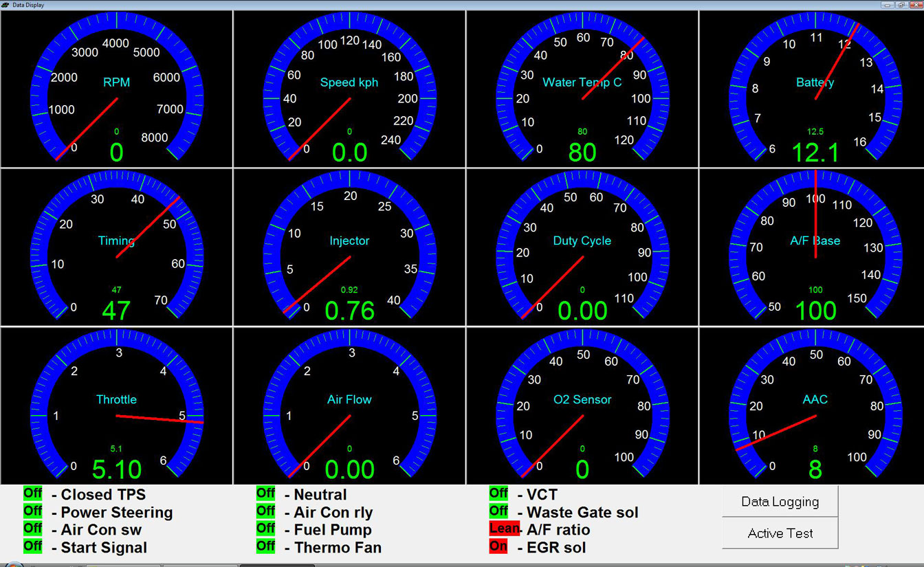
Task: Click the Injector gauge
Action: point(349,247)
